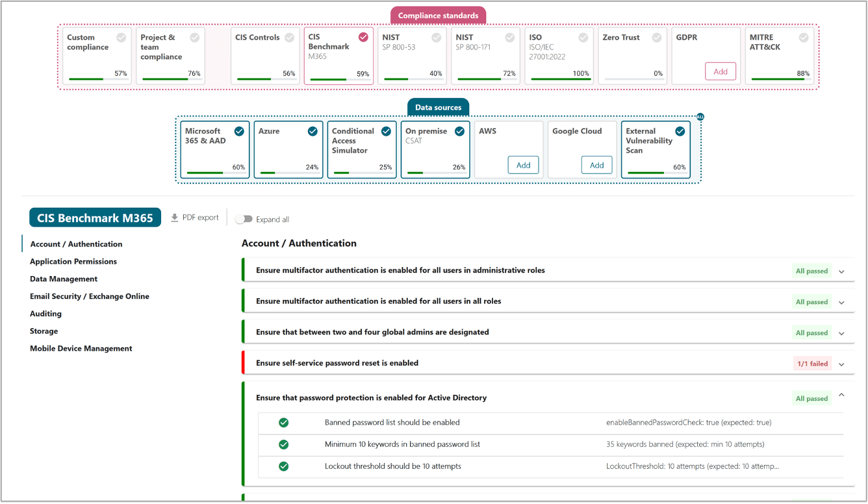Click 'Banned password list should be enabled' text
The image size is (868, 504).
[392, 423]
